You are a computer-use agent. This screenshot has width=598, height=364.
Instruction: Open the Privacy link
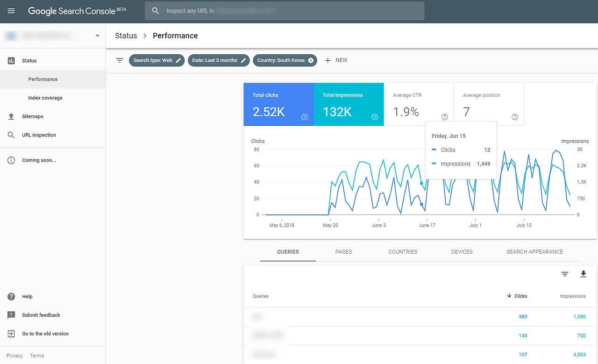pyautogui.click(x=14, y=356)
